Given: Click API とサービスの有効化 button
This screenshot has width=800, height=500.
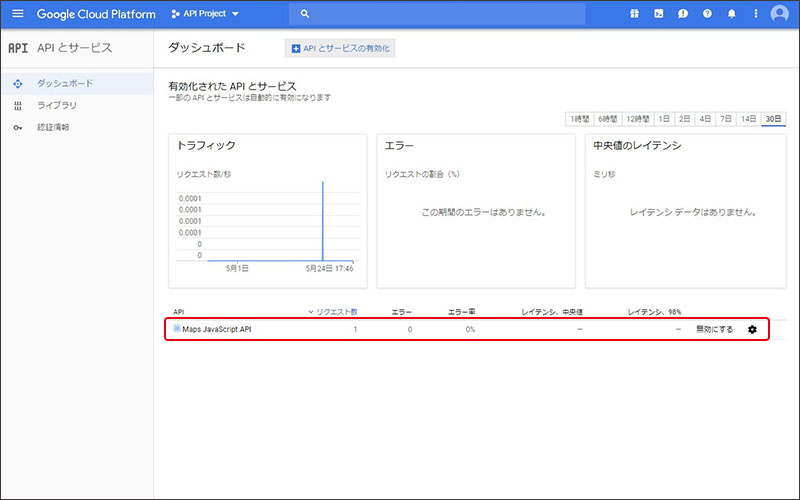Looking at the screenshot, I should point(340,48).
